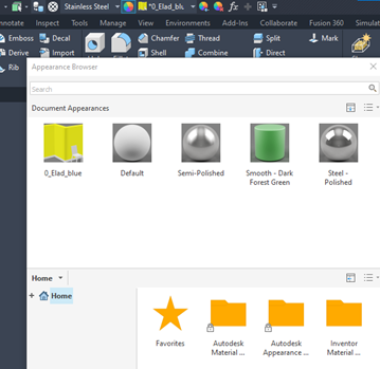Select the Smooth - Dark Forest Green appearance
The width and height of the screenshot is (380, 369).
tap(269, 155)
